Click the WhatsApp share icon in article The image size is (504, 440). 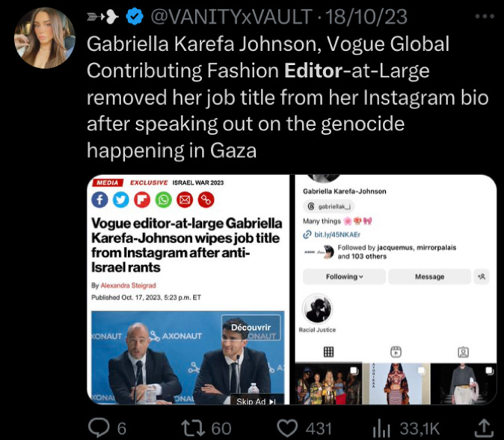164,200
